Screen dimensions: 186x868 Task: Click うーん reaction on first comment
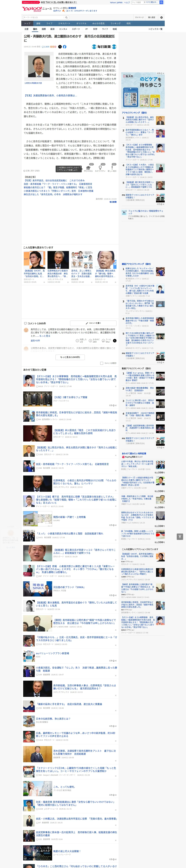point(106,341)
